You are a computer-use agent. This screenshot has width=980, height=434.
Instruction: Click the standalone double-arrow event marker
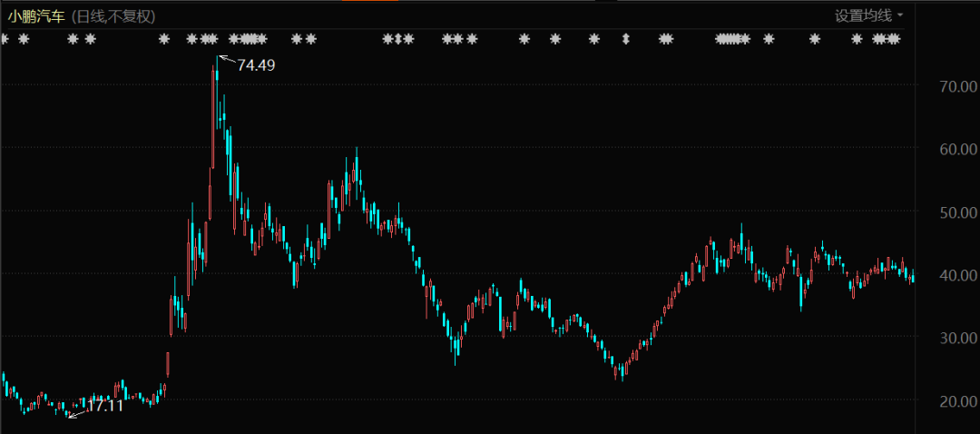625,39
